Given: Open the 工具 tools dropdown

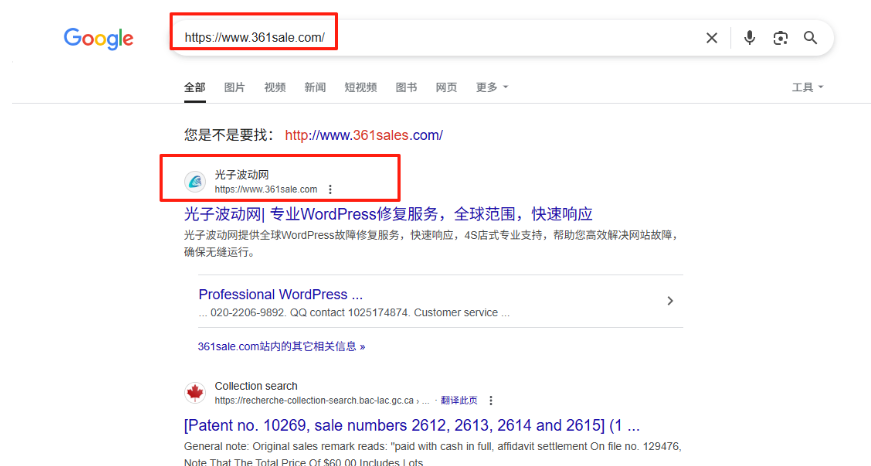Looking at the screenshot, I should pos(807,87).
